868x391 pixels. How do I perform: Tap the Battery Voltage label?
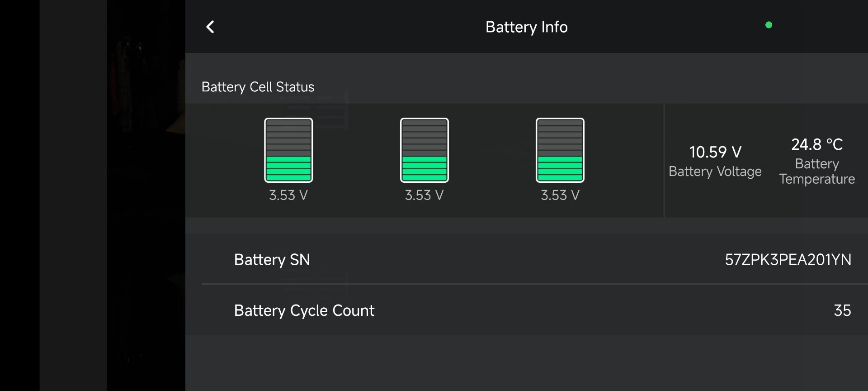(715, 172)
